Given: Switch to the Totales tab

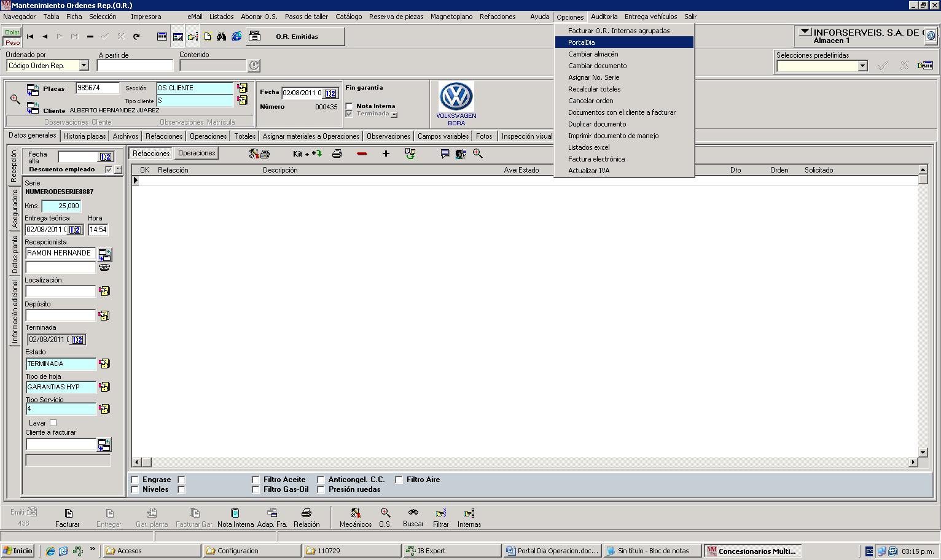Looking at the screenshot, I should (244, 136).
